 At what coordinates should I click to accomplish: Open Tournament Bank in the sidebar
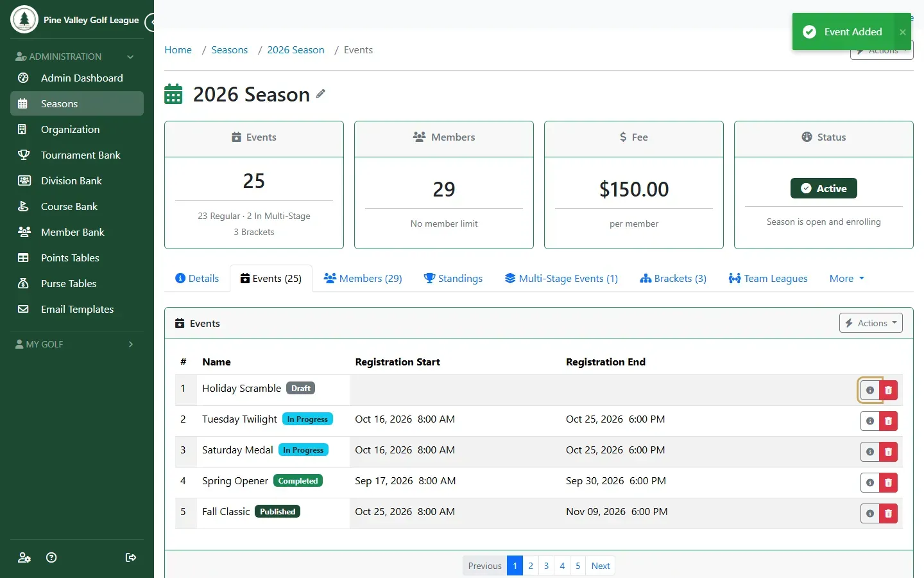(x=77, y=155)
